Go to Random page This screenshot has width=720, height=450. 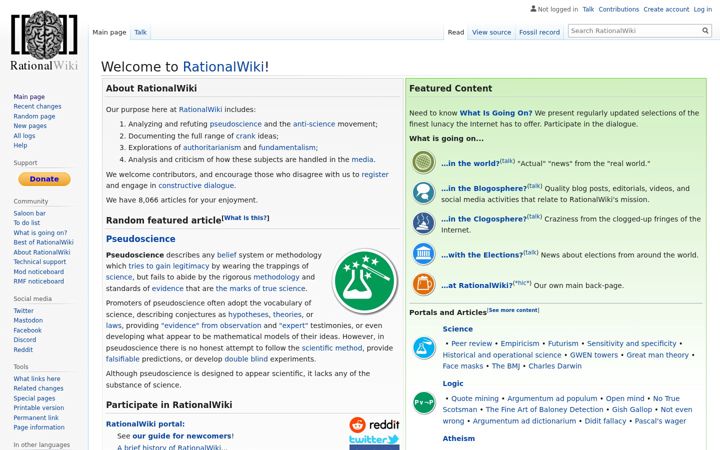34,116
